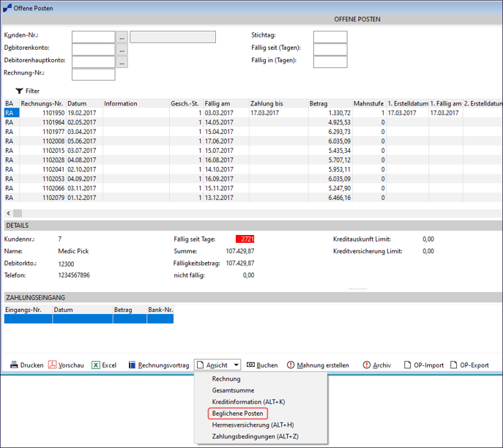The image size is (503, 448).
Task: Select invoice row 1102041
Action: pyautogui.click(x=253, y=169)
